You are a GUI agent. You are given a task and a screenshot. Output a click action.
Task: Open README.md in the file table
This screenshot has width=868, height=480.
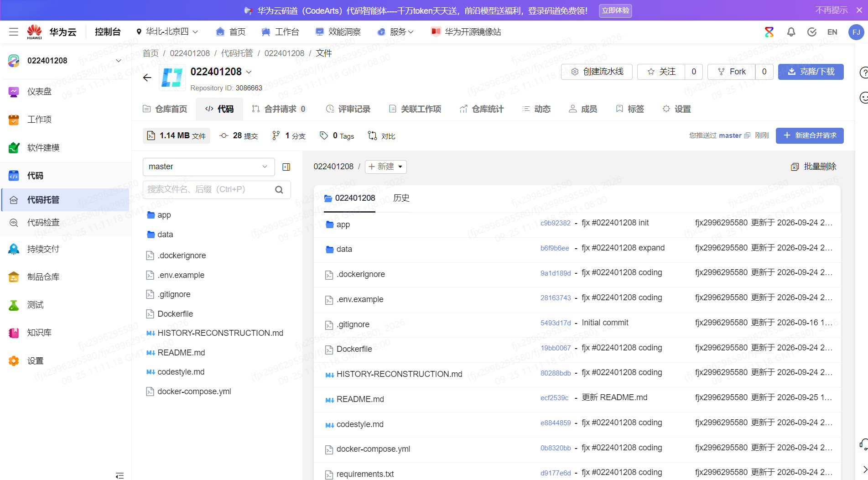pos(360,400)
